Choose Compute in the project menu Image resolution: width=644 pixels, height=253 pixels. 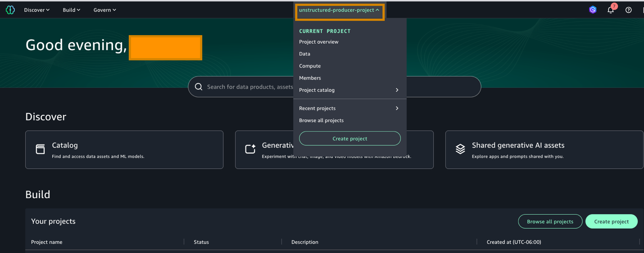pyautogui.click(x=310, y=66)
